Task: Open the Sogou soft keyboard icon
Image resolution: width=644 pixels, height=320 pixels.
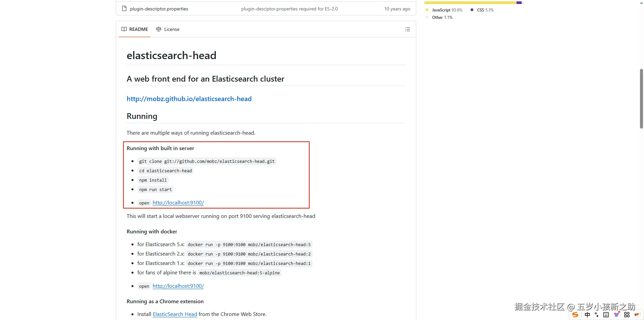Action: coord(606,315)
